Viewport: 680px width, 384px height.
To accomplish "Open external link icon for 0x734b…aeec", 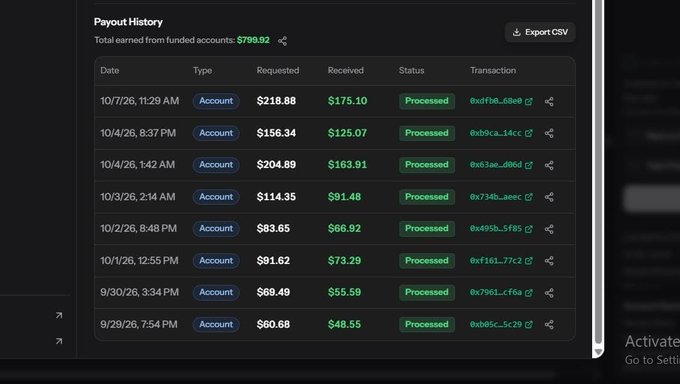I will pyautogui.click(x=529, y=197).
